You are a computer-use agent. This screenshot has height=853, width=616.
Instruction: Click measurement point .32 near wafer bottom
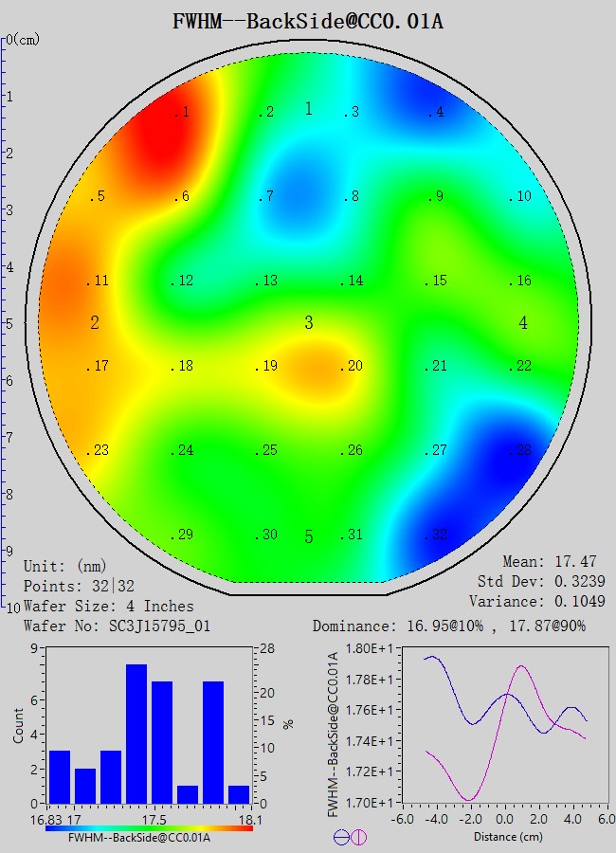tap(435, 535)
